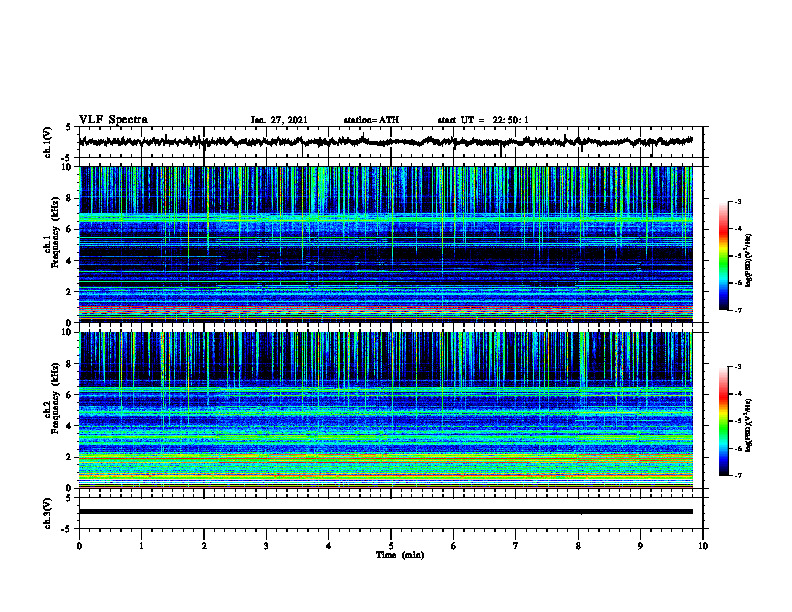Select the date "Jan. 27, 2021"
This screenshot has width=792, height=612.
point(279,120)
